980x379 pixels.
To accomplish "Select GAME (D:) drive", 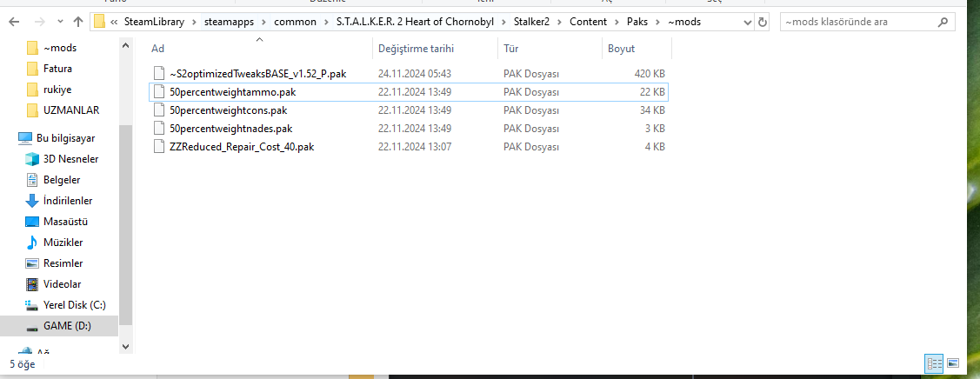I will pos(59,326).
